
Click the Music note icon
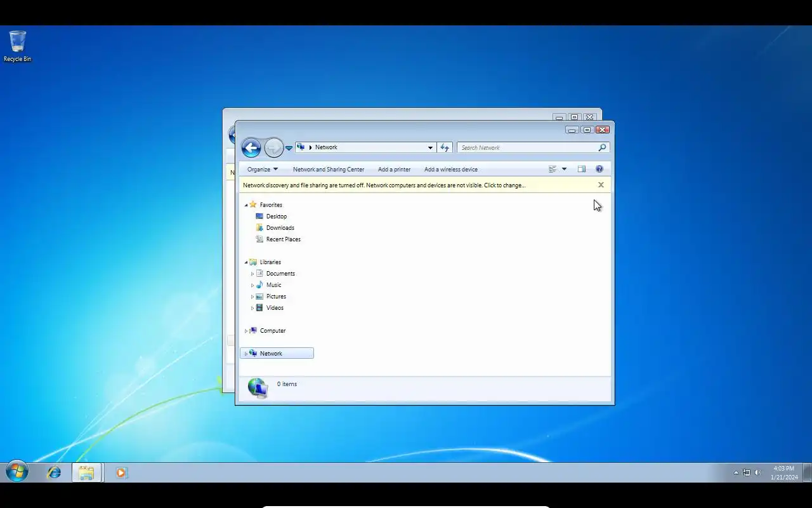[259, 284]
